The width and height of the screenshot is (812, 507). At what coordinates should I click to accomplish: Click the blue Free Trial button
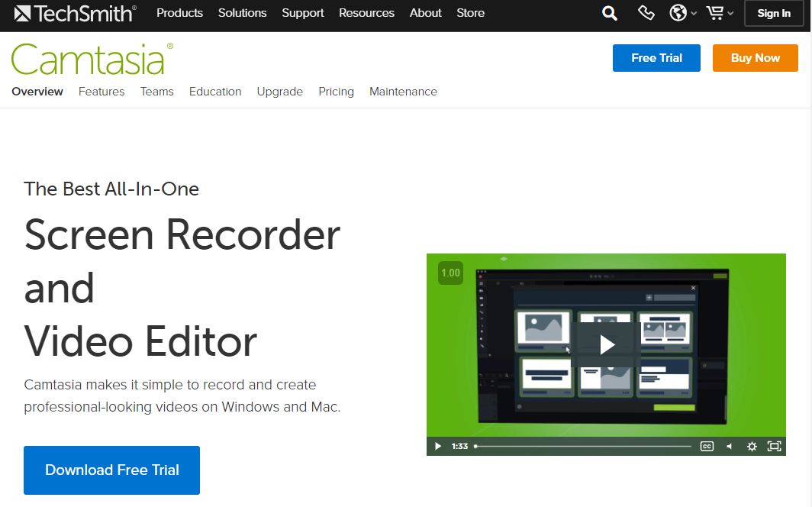(x=656, y=58)
